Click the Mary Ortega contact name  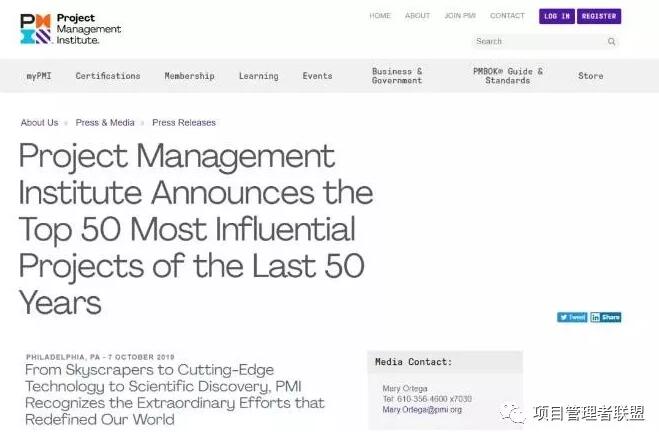pyautogui.click(x=405, y=388)
